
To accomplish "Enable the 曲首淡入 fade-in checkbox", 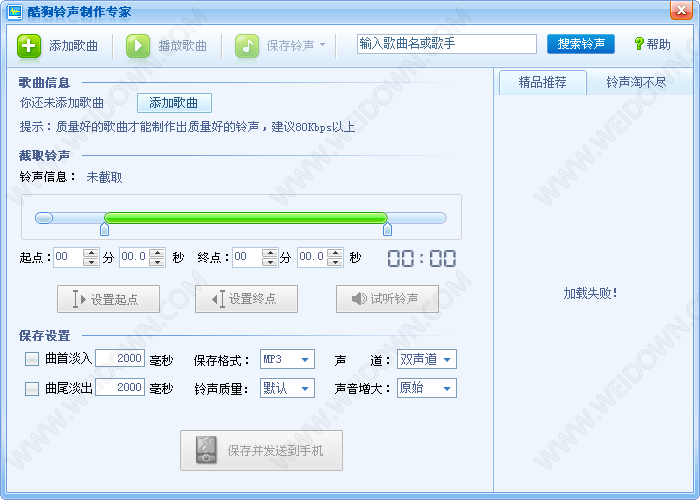I will [x=32, y=359].
